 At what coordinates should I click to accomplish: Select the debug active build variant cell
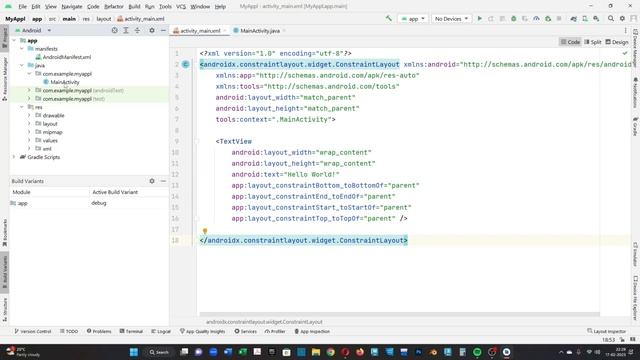pos(129,203)
